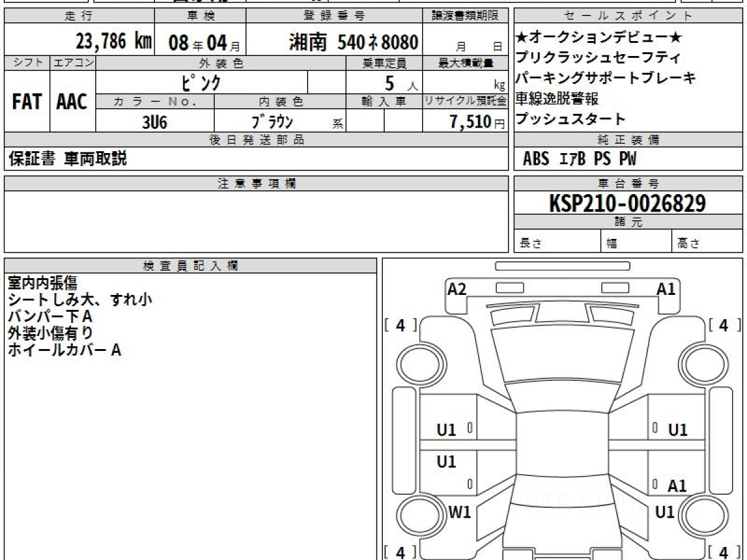Select exterior color ピンク
The image size is (747, 560).
(x=201, y=82)
